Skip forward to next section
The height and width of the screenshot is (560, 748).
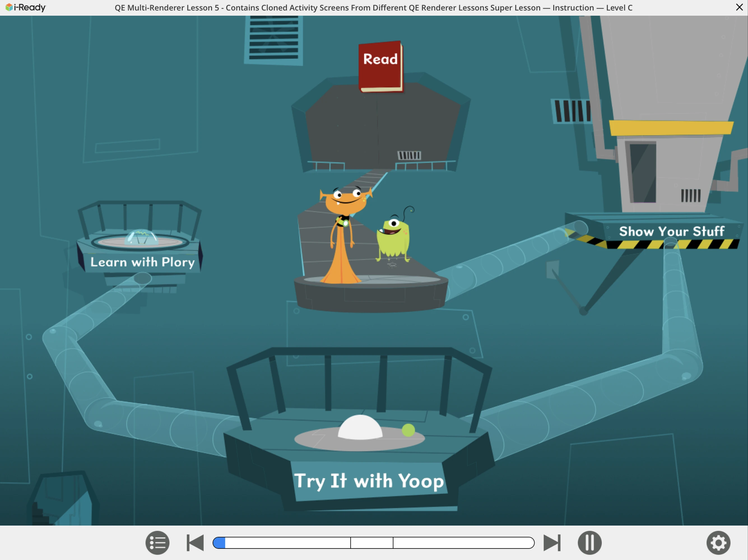click(552, 543)
